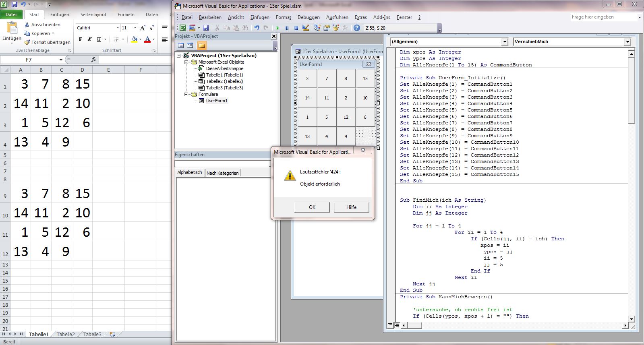This screenshot has height=345, width=644.
Task: Click button 12 on UserForm1 design
Action: [346, 117]
